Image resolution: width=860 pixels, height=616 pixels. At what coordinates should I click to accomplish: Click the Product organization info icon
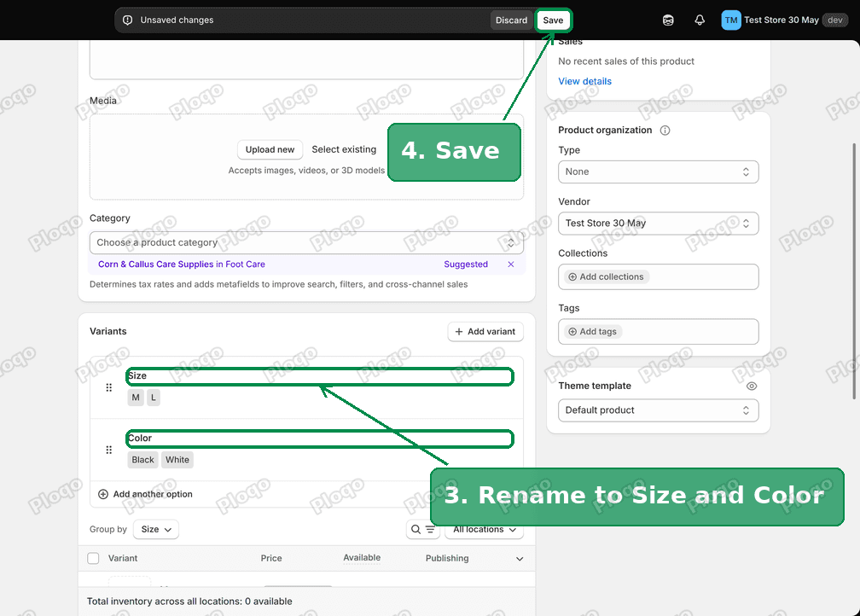click(665, 130)
